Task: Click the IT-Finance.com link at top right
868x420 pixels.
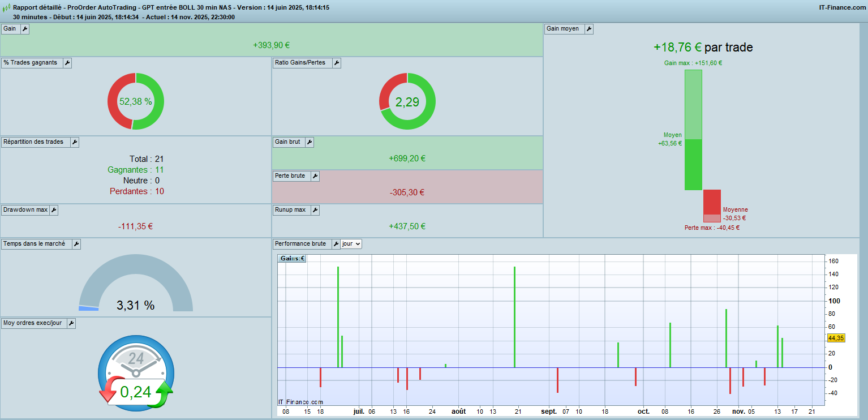Action: pyautogui.click(x=841, y=7)
